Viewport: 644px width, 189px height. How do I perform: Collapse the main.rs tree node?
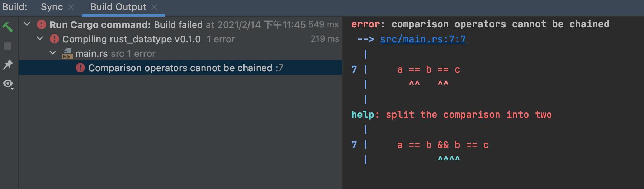(53, 53)
